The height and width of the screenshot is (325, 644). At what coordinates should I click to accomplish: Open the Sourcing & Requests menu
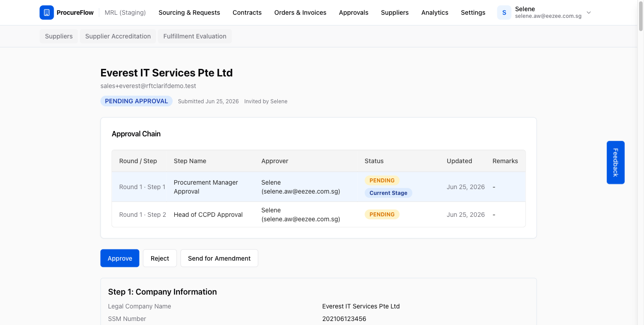pyautogui.click(x=189, y=13)
